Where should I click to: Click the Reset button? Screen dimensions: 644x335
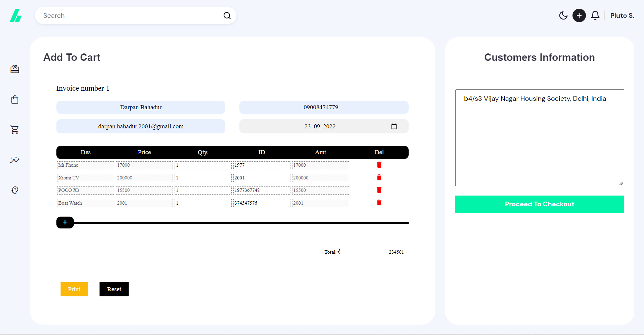(114, 289)
